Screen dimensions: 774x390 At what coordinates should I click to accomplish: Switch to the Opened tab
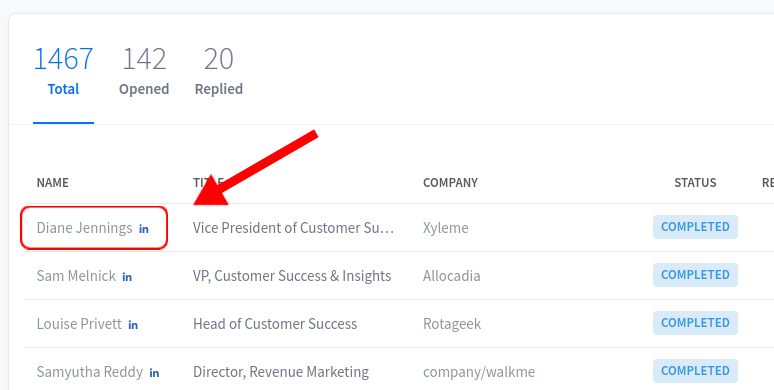pyautogui.click(x=144, y=72)
